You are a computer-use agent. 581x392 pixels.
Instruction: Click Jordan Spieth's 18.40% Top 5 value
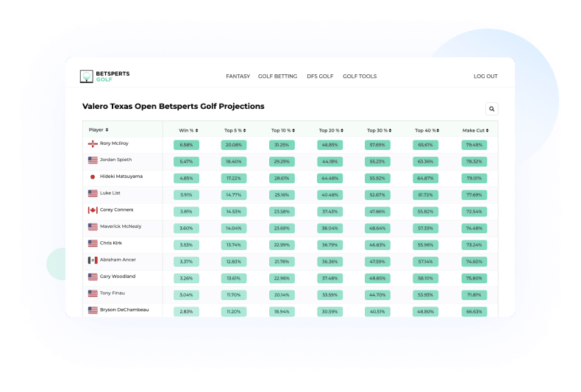pyautogui.click(x=234, y=162)
